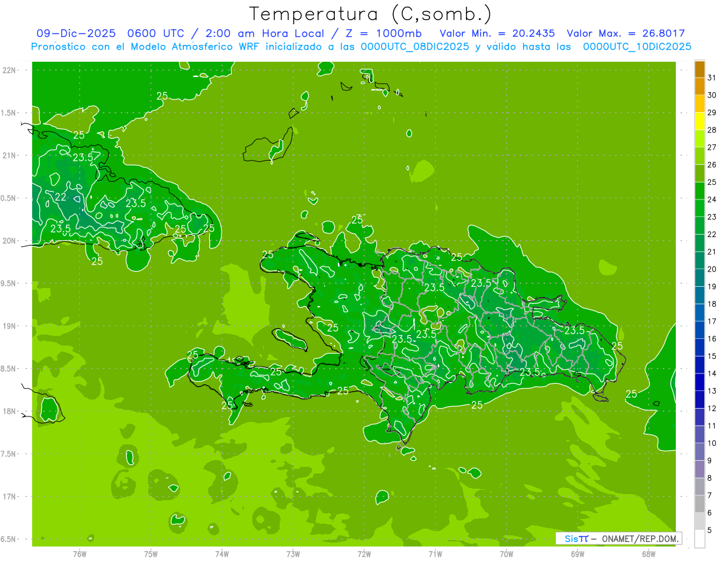Click the '22N' latitude axis label
This screenshot has height=562, width=728.
8,70
